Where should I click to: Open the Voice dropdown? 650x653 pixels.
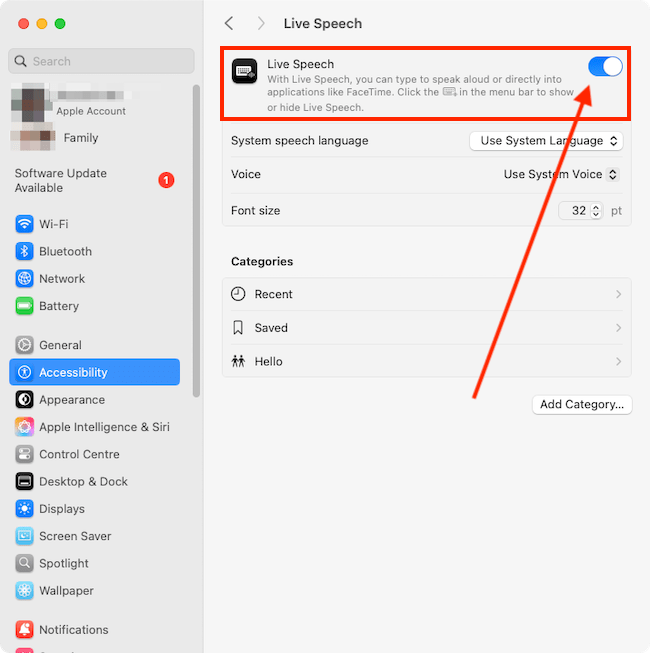pos(561,174)
